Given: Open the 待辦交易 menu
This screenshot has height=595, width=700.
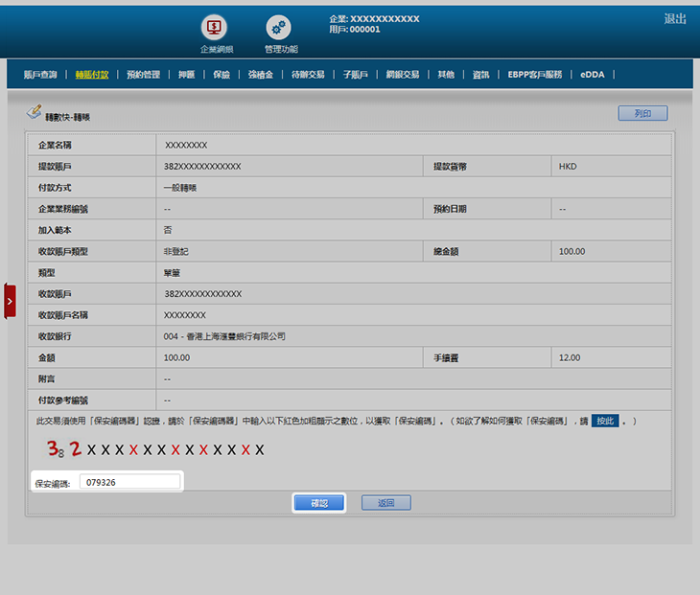Looking at the screenshot, I should coord(308,74).
